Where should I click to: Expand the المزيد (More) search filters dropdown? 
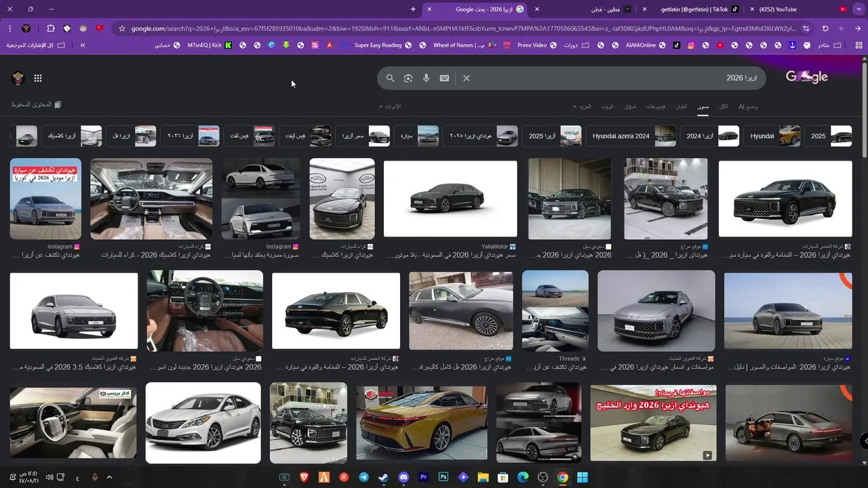coord(583,106)
